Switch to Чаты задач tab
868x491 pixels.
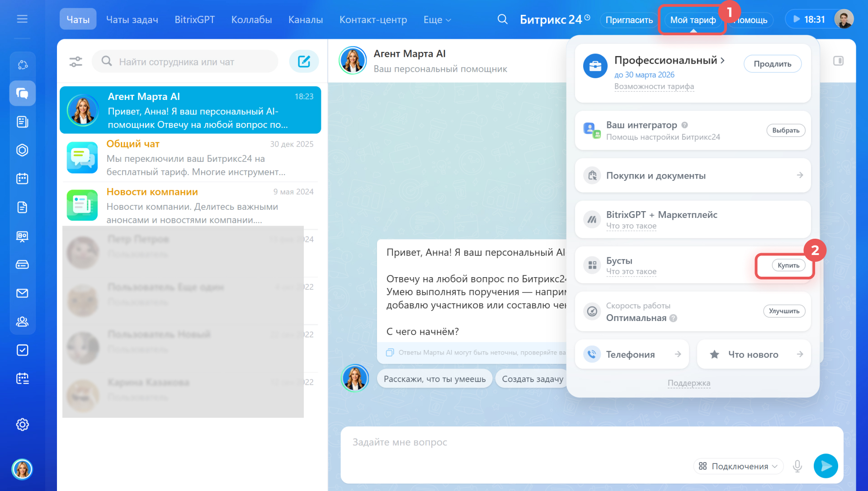[x=132, y=20]
